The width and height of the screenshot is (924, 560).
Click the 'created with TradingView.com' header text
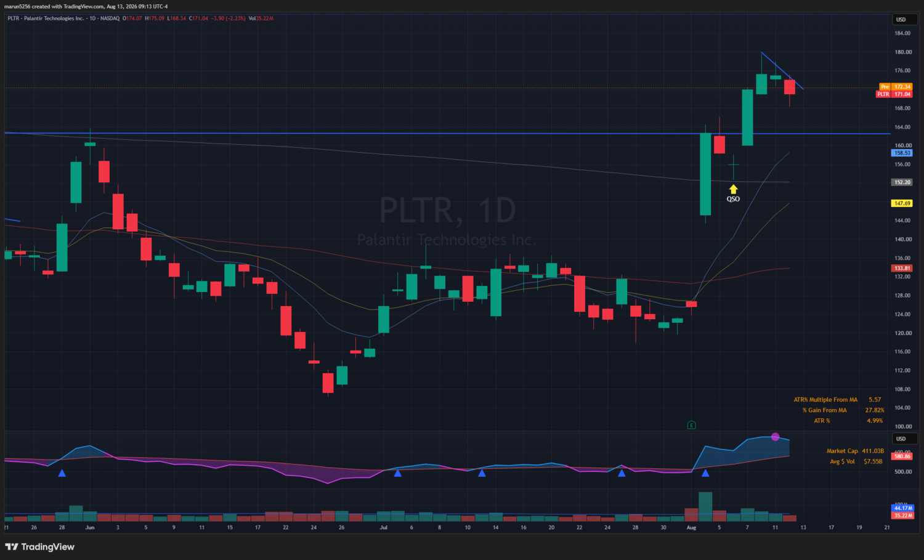coord(68,6)
